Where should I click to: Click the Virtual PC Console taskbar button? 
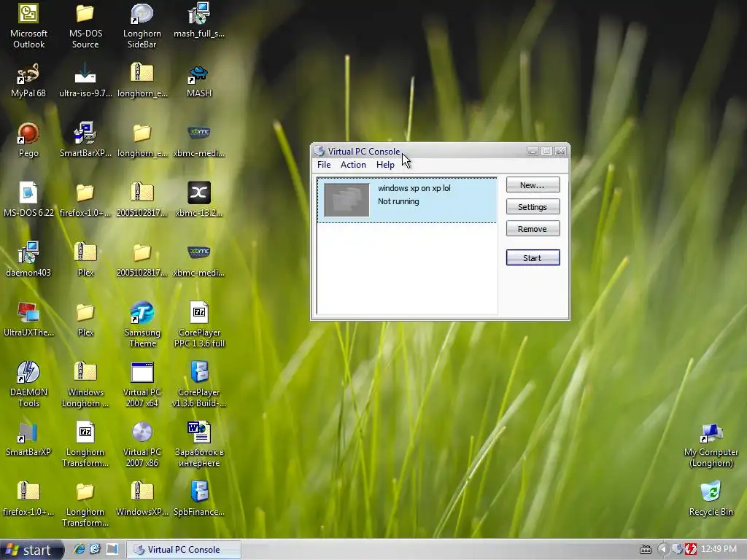(x=183, y=550)
